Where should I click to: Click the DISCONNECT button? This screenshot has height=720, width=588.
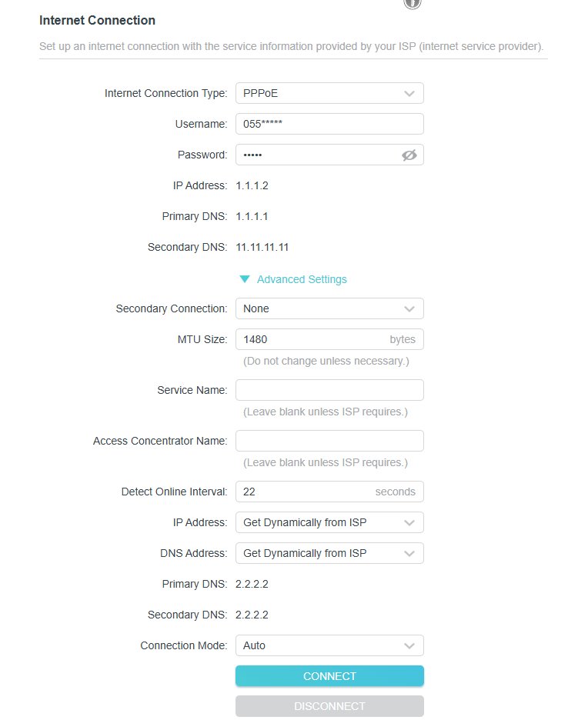329,706
